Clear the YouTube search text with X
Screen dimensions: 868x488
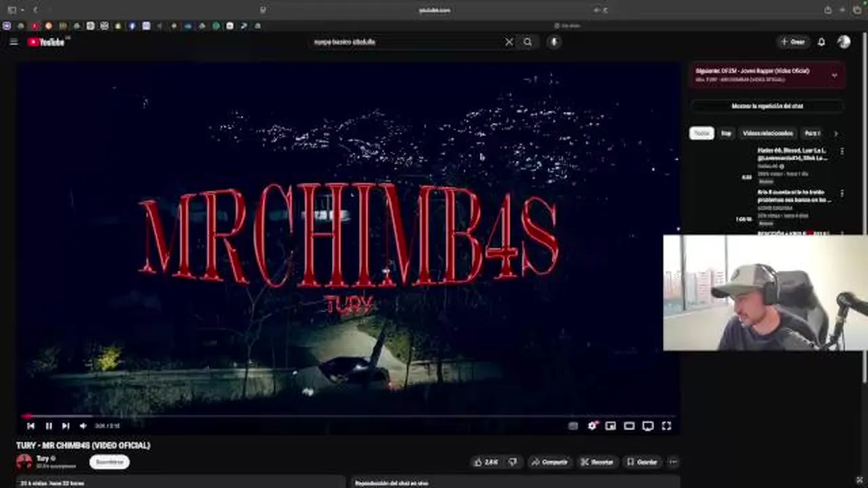509,42
